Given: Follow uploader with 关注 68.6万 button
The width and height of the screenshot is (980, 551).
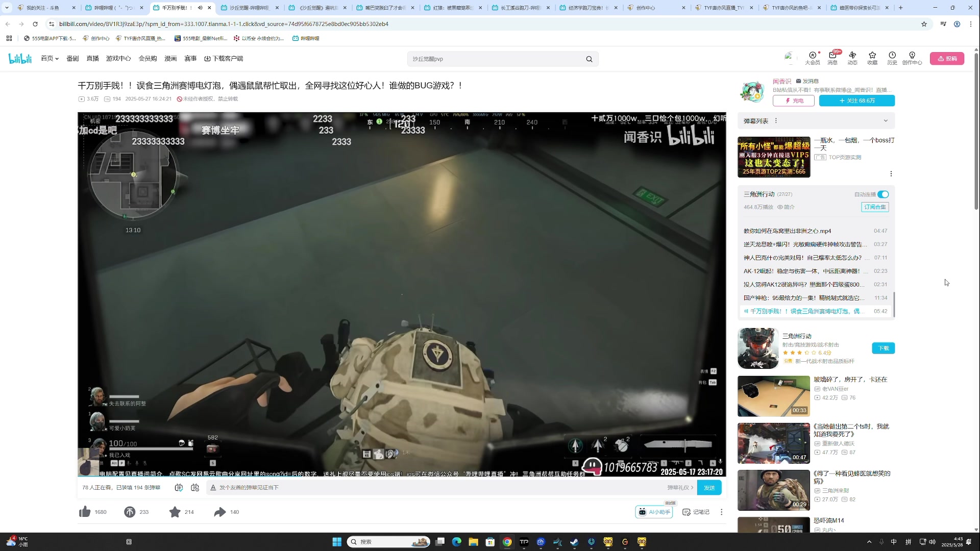Looking at the screenshot, I should pyautogui.click(x=857, y=101).
